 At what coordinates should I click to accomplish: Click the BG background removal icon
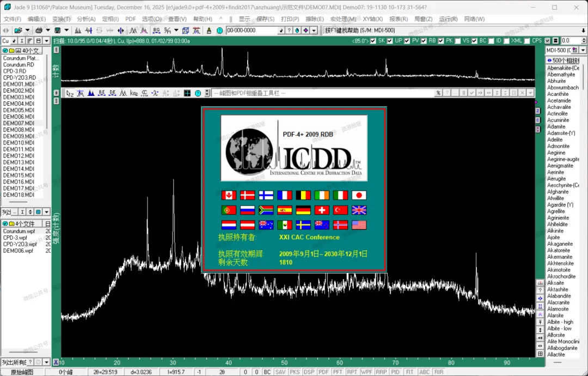coord(156,31)
